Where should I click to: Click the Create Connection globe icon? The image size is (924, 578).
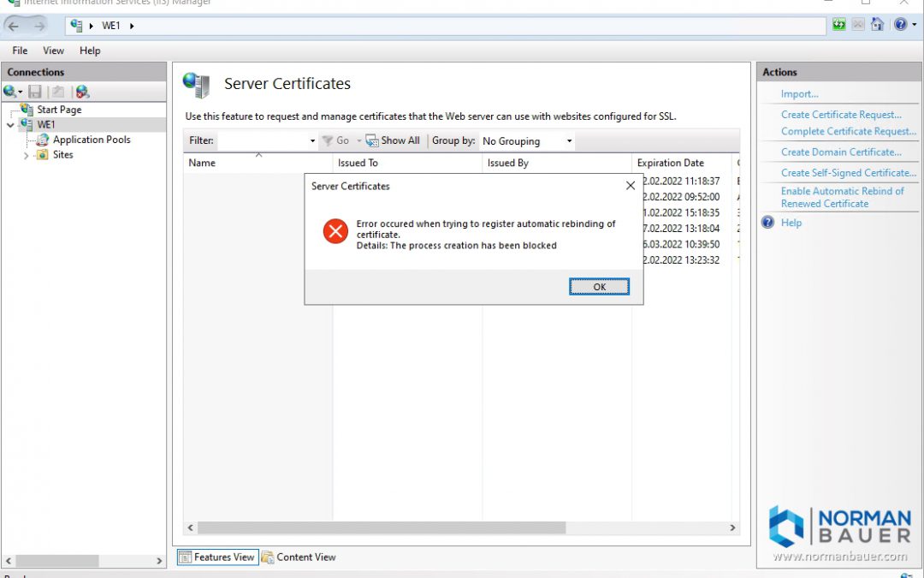(10, 91)
